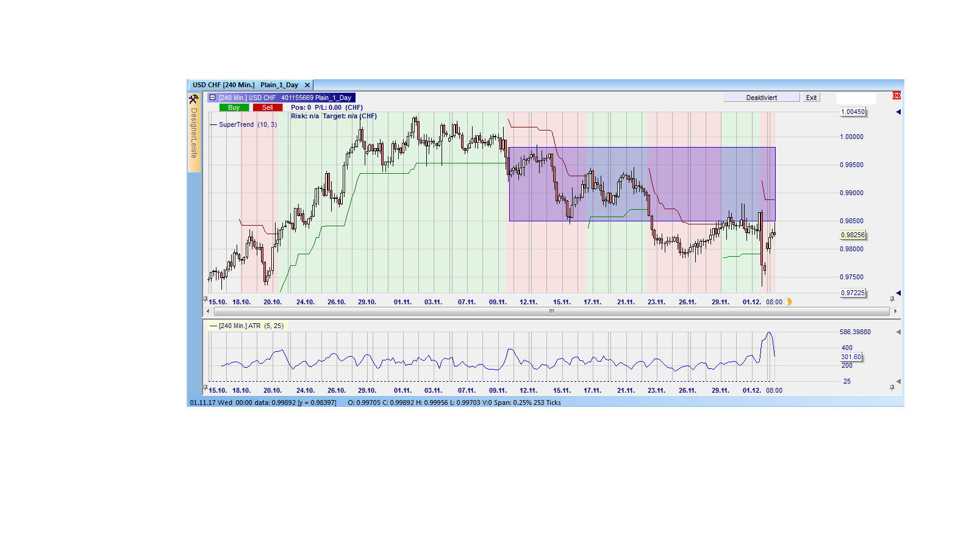Click the red Sell button
The image size is (980, 533).
click(268, 107)
